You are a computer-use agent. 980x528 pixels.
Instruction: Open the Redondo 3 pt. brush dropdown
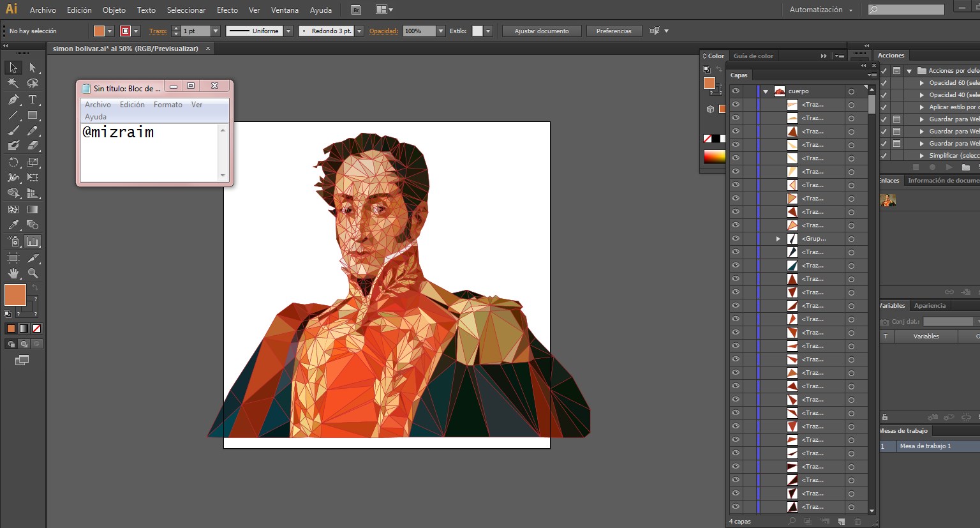coord(359,31)
